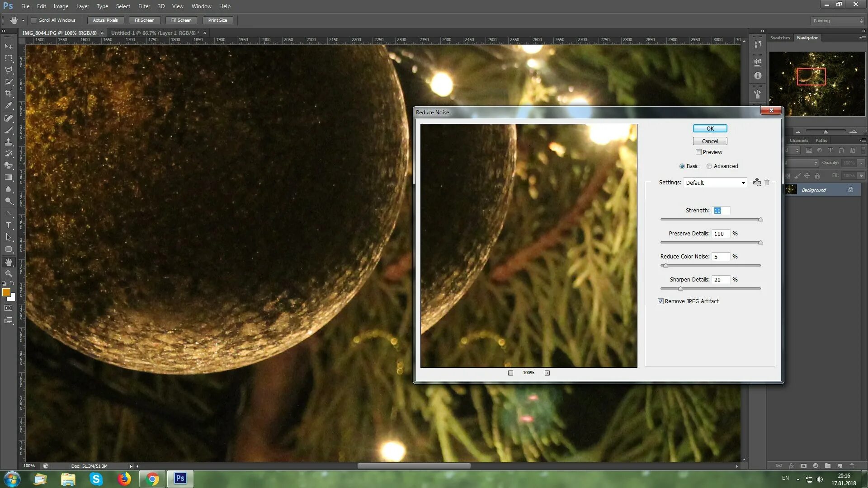Click the Sharpen Details slider handle
This screenshot has height=488, width=868.
pos(680,289)
